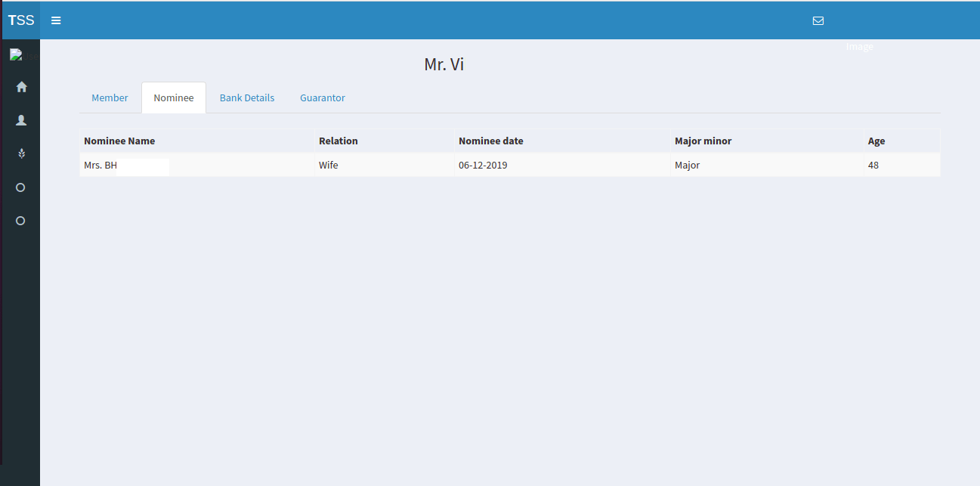This screenshot has height=486, width=980.
Task: Click the 06-12-2019 nominee date cell
Action: click(x=483, y=165)
